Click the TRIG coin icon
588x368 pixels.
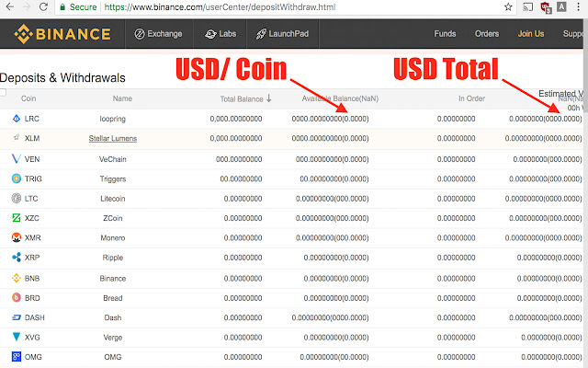click(17, 178)
